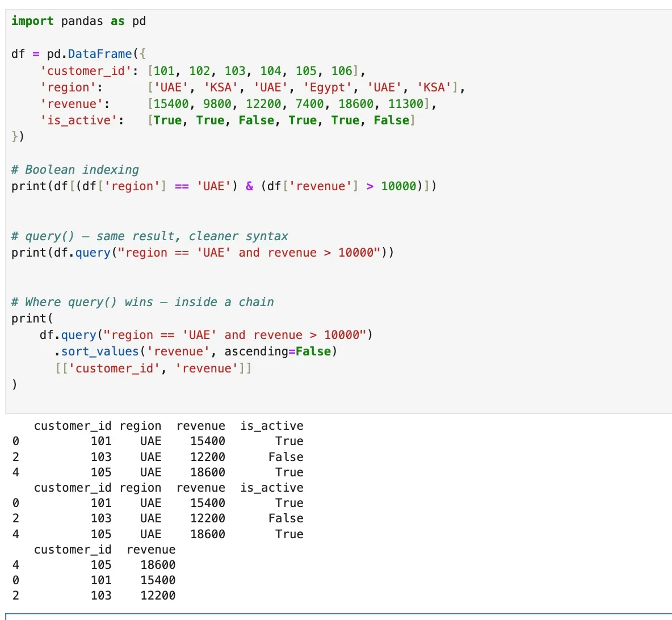The image size is (672, 620).
Task: Click the value 7400 in revenue list
Action: click(309, 104)
